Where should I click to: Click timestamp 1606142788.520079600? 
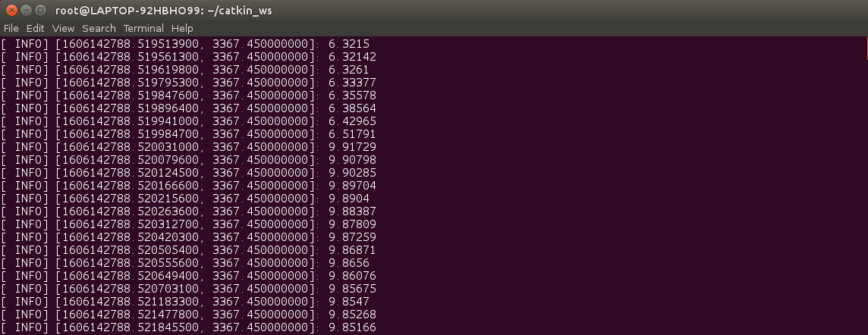pyautogui.click(x=132, y=160)
